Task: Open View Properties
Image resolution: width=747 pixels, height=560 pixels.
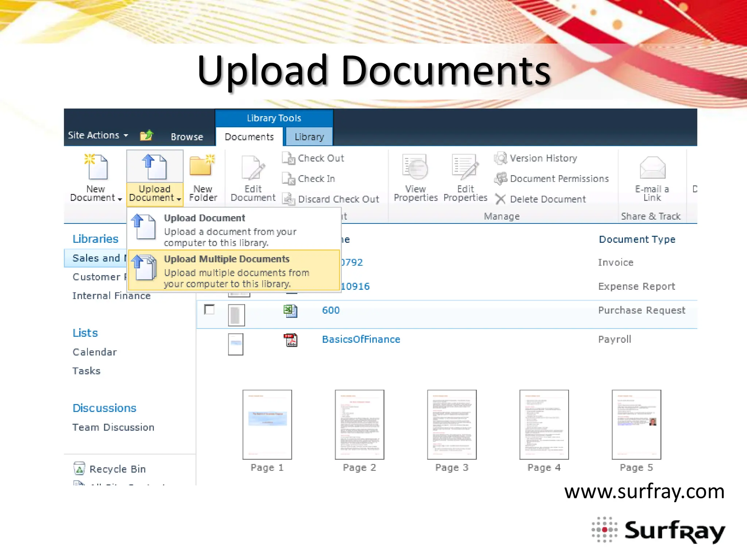Action: click(415, 178)
